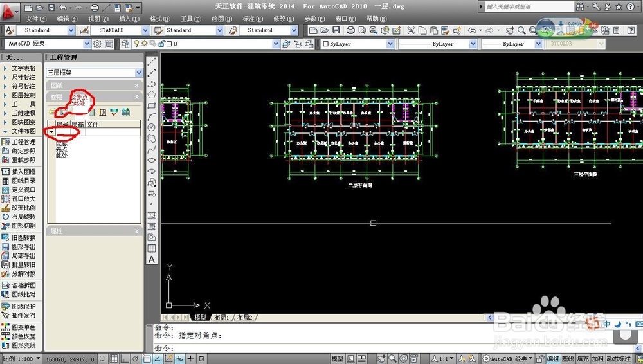Click 工程管理 in Tianzheng sidebar
Viewport: 643px width, 364px height.
point(19,141)
